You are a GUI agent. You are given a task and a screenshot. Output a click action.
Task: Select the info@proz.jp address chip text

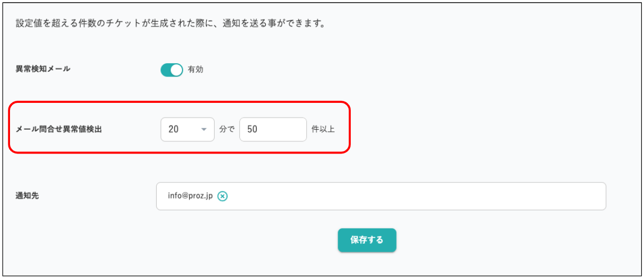pos(190,196)
